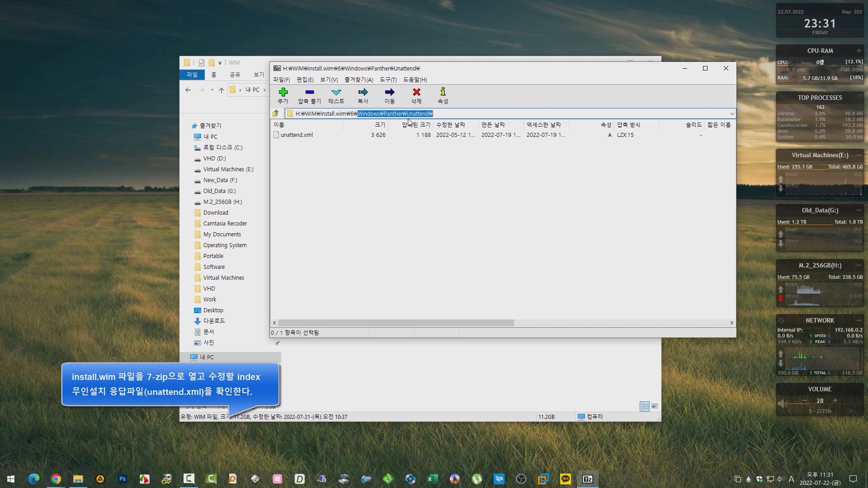Open the 홈 tab in the Explorer ribbon
This screenshot has height=488, width=868.
(214, 75)
